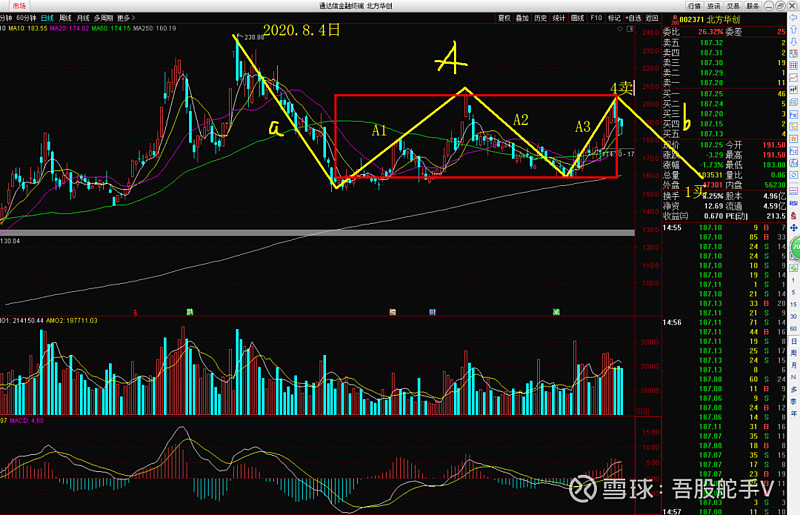
Task: Switch chart to 多周期 tab
Action: [x=104, y=18]
